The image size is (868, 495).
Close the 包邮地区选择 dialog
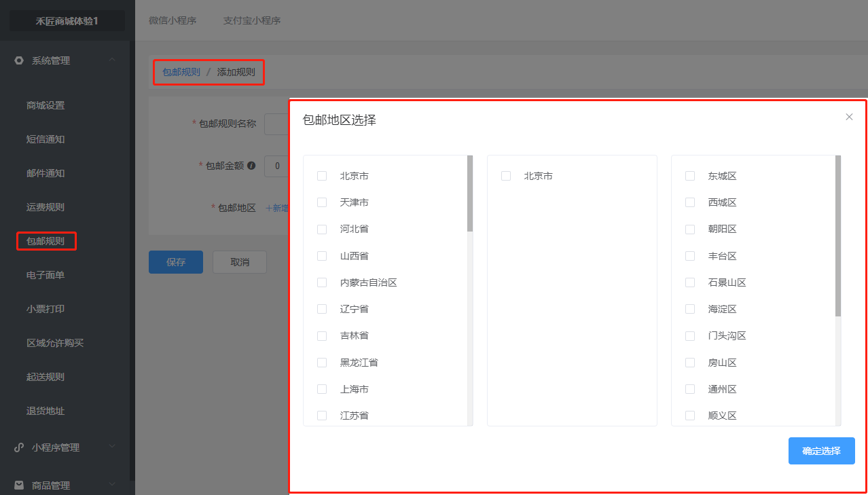click(x=849, y=117)
